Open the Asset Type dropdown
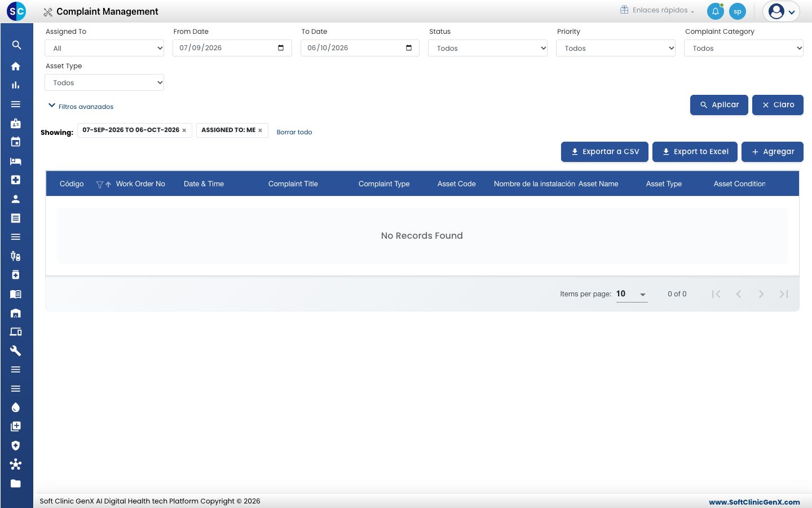The height and width of the screenshot is (508, 812). tap(104, 82)
